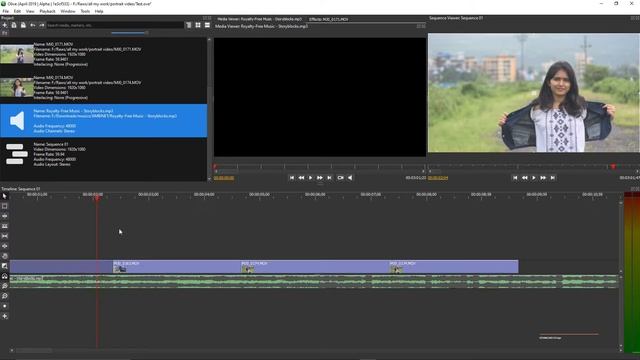Image resolution: width=640 pixels, height=360 pixels.
Task: Click the New (plus) project icon
Action: pyautogui.click(x=4, y=25)
